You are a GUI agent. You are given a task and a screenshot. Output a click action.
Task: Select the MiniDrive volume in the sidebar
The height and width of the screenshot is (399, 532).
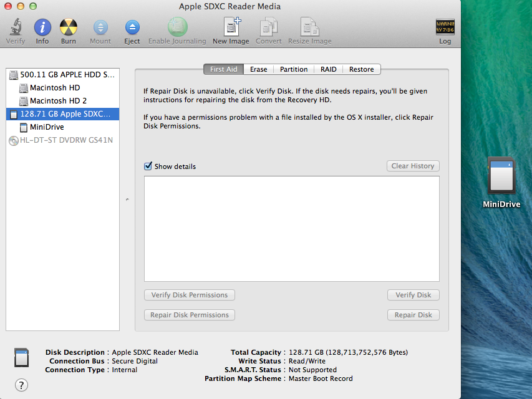tap(63, 127)
